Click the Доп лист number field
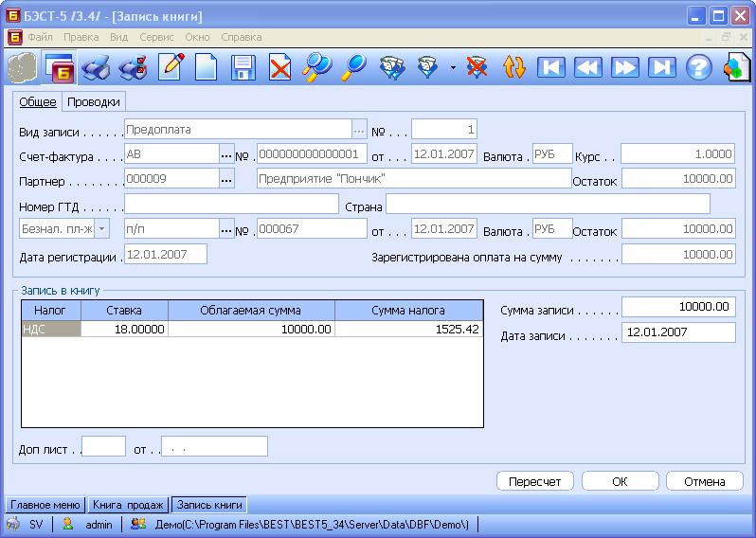Viewport: 756px width, 538px height. (x=103, y=446)
